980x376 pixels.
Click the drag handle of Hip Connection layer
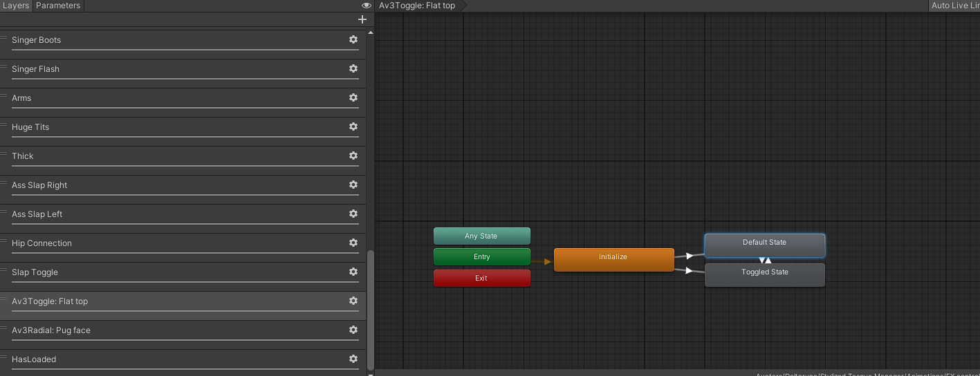(3, 241)
